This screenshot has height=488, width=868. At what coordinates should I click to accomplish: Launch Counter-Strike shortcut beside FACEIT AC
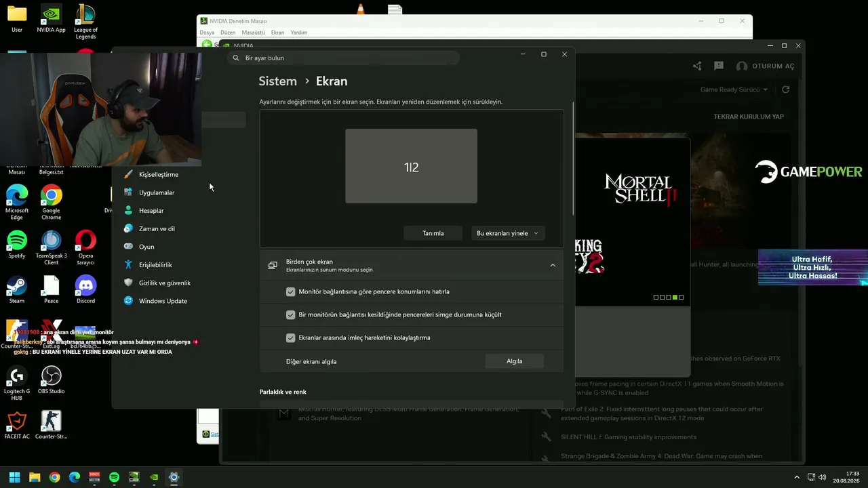pos(51,425)
